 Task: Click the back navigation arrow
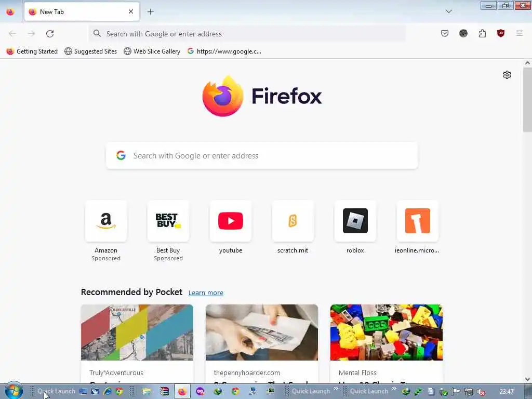click(x=12, y=34)
